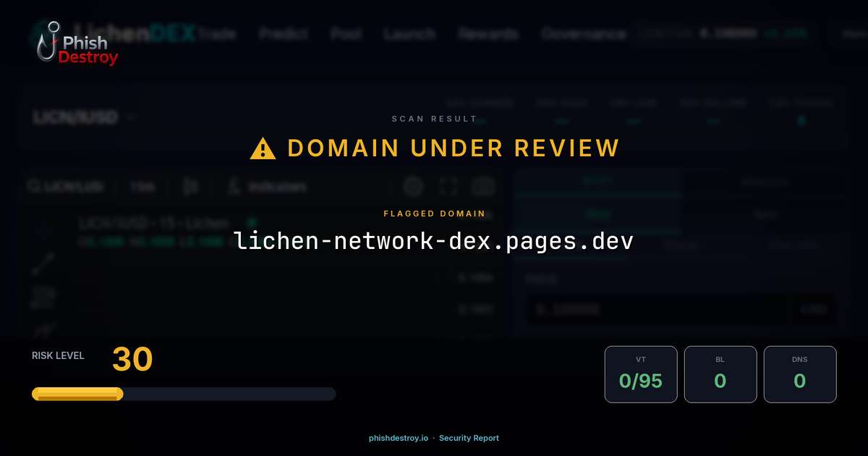The height and width of the screenshot is (456, 868).
Task: Select the chart settings gear icon
Action: (x=414, y=187)
